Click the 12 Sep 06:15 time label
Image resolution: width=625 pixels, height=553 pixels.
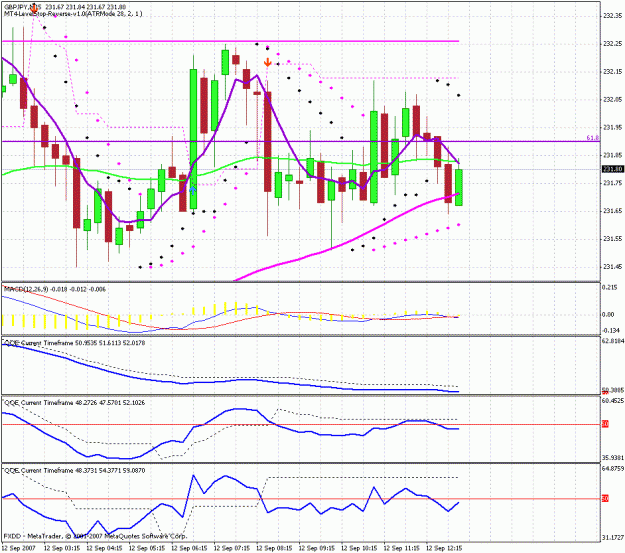click(x=190, y=548)
